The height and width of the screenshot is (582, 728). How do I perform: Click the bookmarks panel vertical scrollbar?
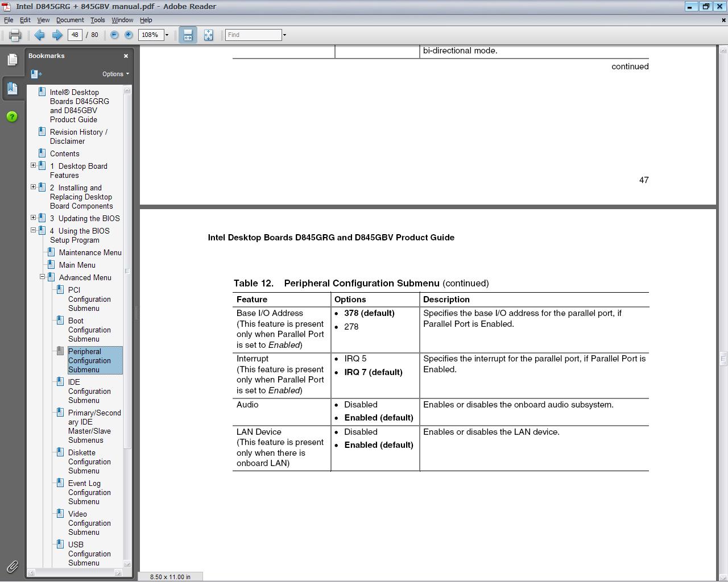(127, 271)
